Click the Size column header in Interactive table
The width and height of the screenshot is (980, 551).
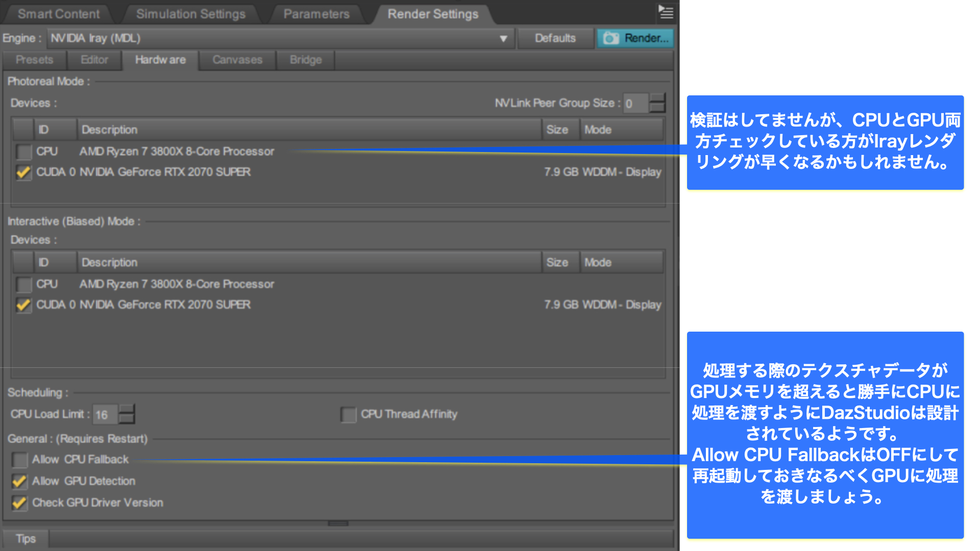click(560, 262)
